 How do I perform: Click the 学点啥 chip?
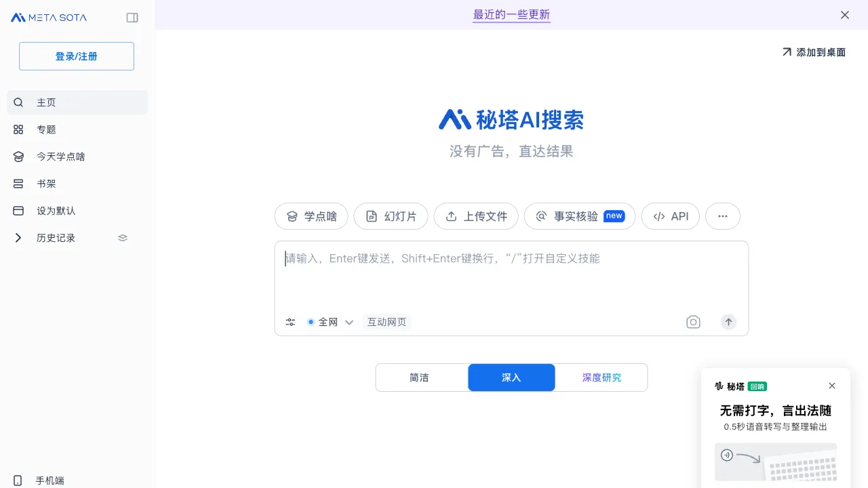click(311, 216)
